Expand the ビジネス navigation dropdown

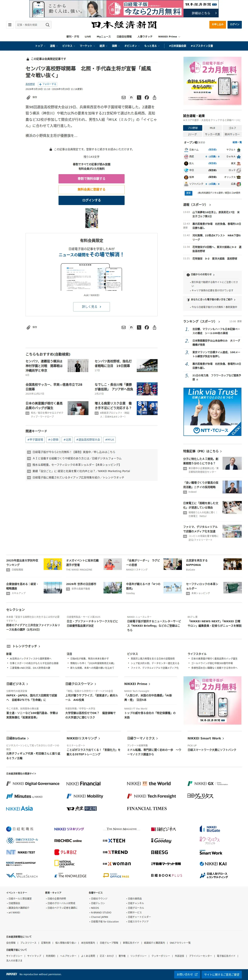click(x=68, y=46)
